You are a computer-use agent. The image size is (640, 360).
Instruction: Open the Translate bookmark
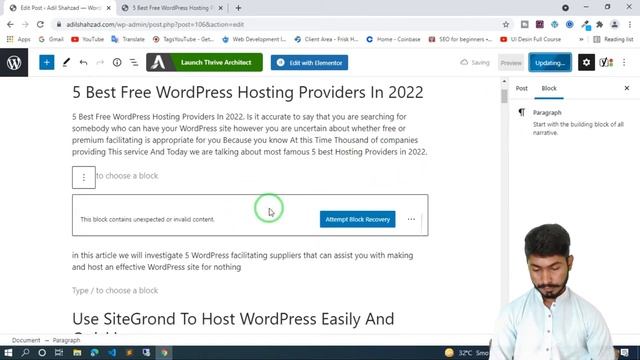[128, 39]
